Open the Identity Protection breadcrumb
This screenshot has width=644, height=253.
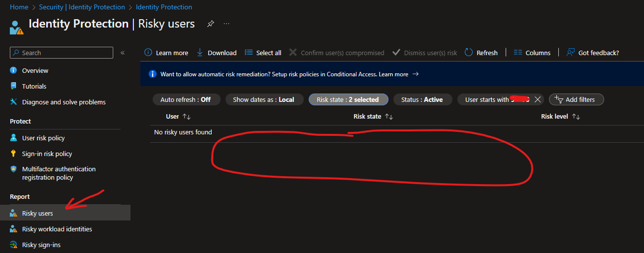(164, 7)
